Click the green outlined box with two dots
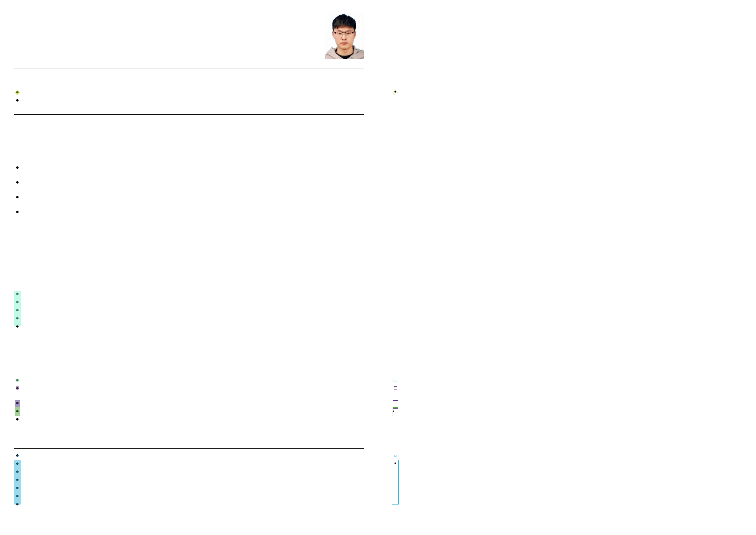Screen dimensions: 756x535 pyautogui.click(x=395, y=412)
